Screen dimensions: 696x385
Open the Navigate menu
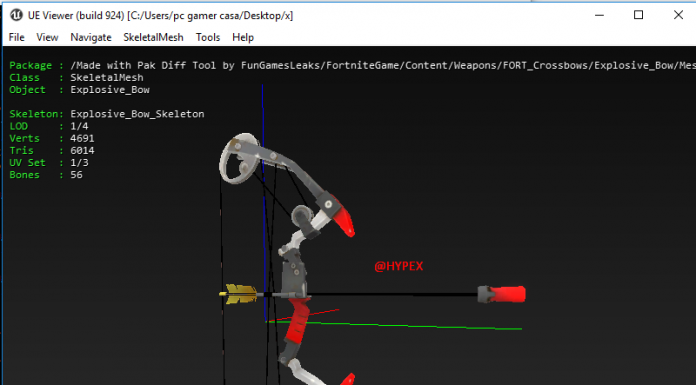click(x=91, y=37)
